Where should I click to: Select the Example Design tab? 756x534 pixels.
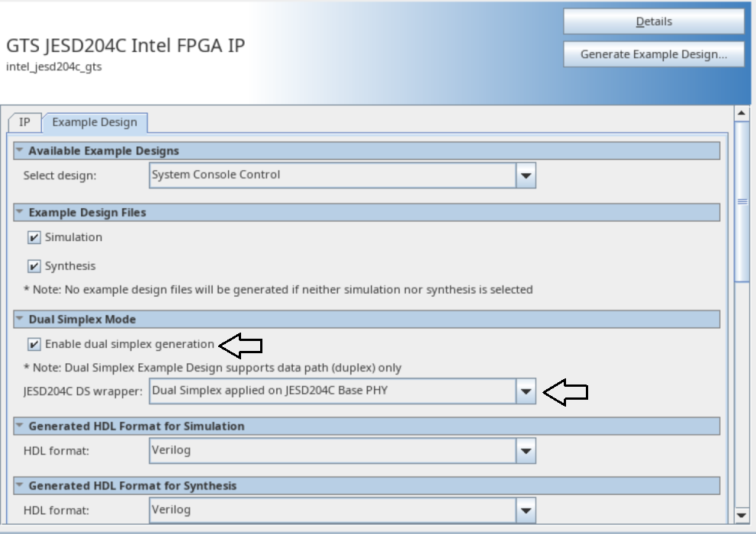click(x=95, y=122)
